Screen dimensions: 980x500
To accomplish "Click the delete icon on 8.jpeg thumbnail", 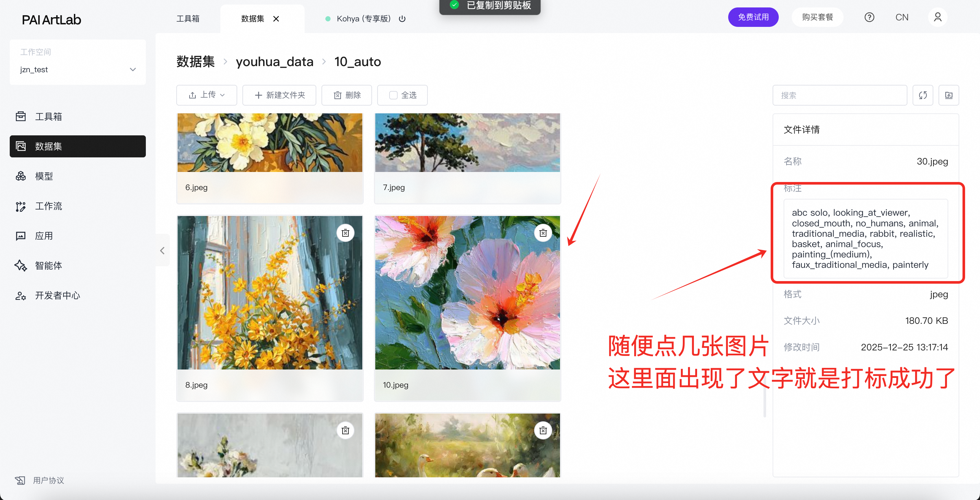I will pyautogui.click(x=345, y=233).
